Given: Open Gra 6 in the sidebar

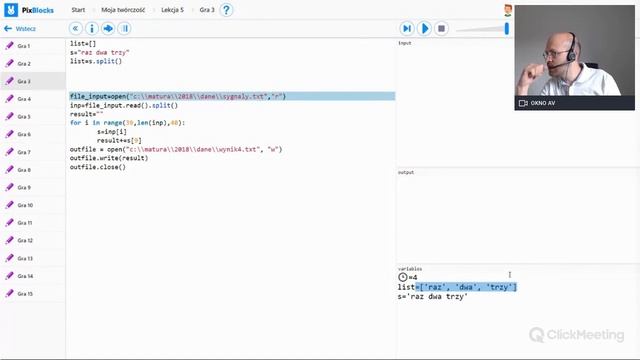Looking at the screenshot, I should [x=33, y=134].
